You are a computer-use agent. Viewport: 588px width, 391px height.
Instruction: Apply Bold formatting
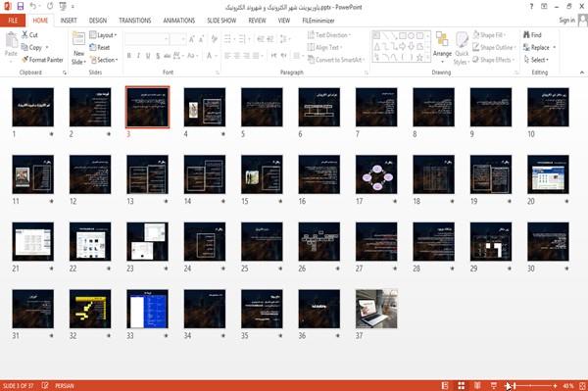coord(129,56)
